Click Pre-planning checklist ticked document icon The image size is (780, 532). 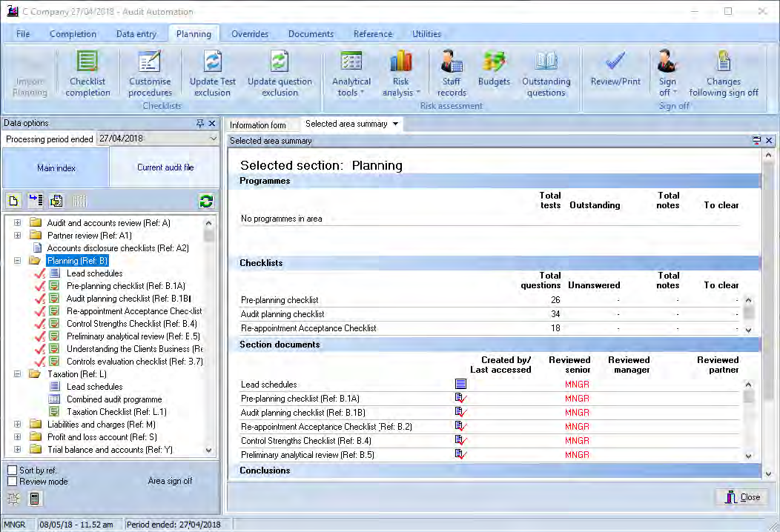click(460, 398)
